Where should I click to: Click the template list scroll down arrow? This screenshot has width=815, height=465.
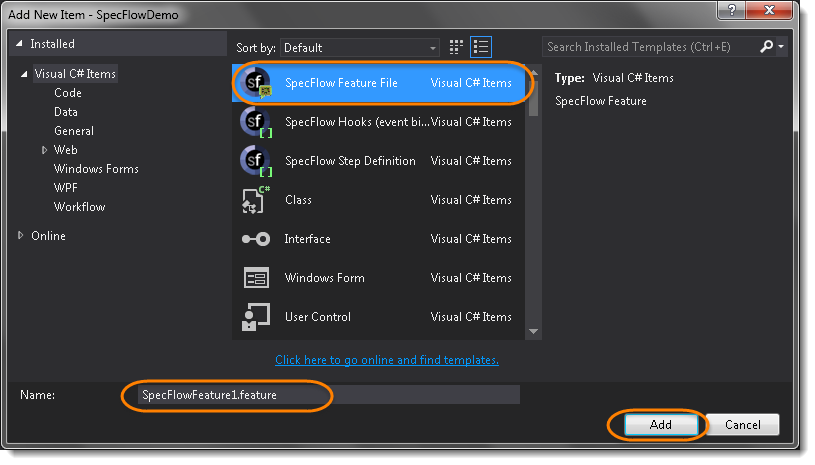point(533,331)
